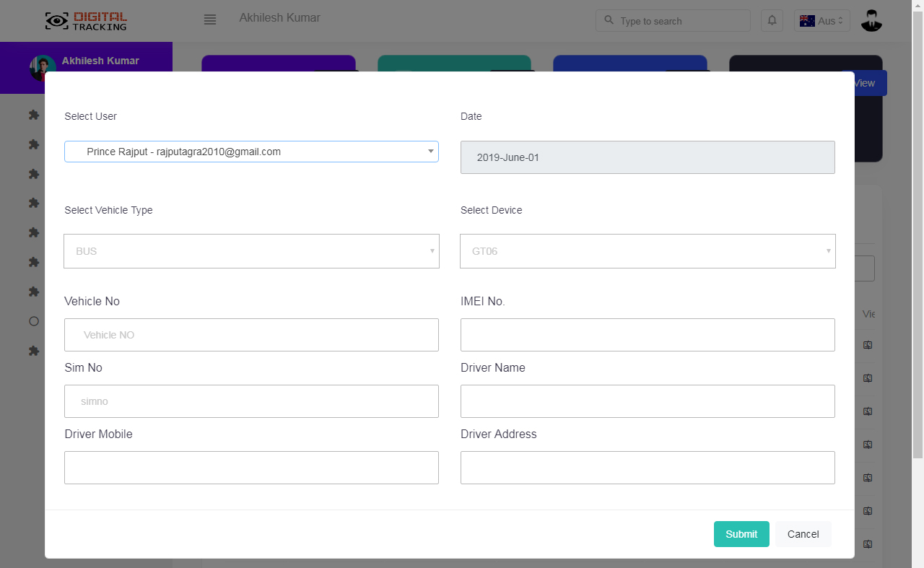Click the Australian flag icon
924x568 pixels.
pyautogui.click(x=807, y=21)
